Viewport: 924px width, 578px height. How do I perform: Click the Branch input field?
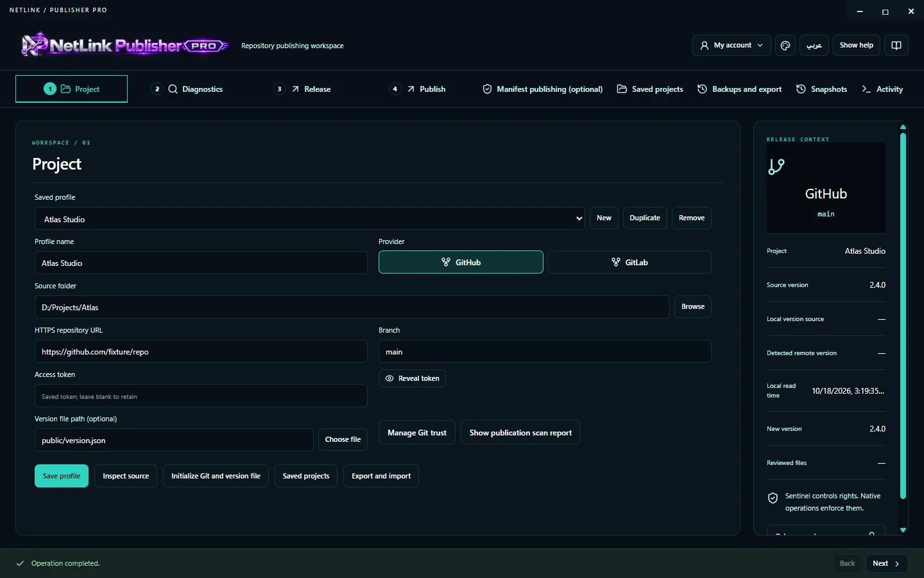click(x=545, y=351)
